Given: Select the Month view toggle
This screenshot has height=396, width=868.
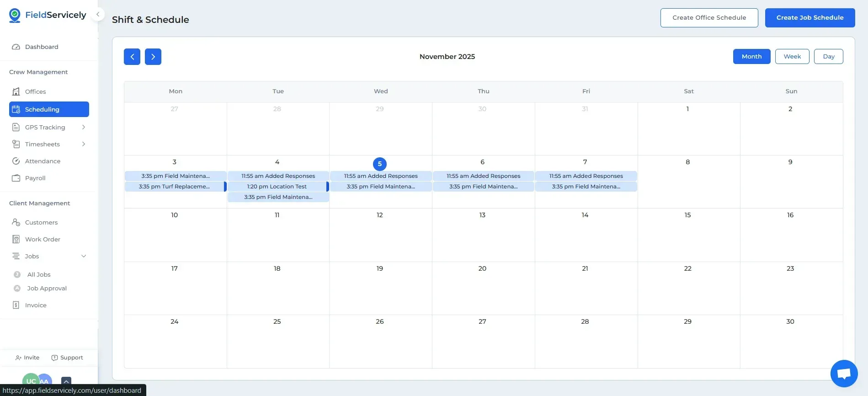Looking at the screenshot, I should (751, 57).
